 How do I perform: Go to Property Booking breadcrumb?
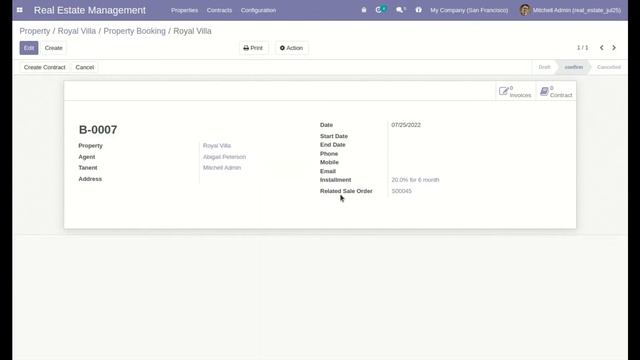point(134,31)
